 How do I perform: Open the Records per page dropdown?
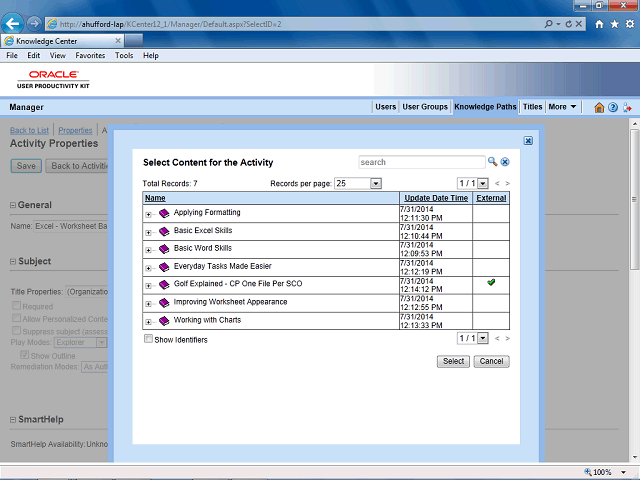(x=376, y=184)
